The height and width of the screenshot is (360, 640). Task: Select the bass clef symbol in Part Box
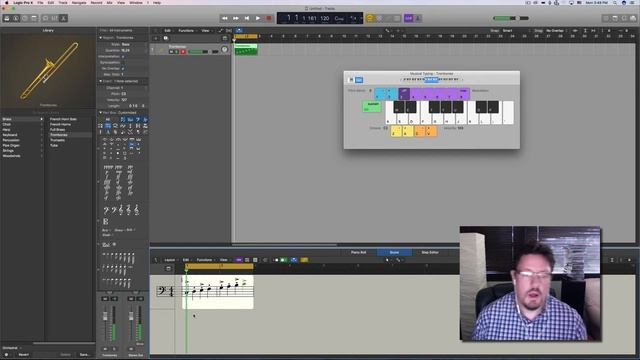pos(106,210)
